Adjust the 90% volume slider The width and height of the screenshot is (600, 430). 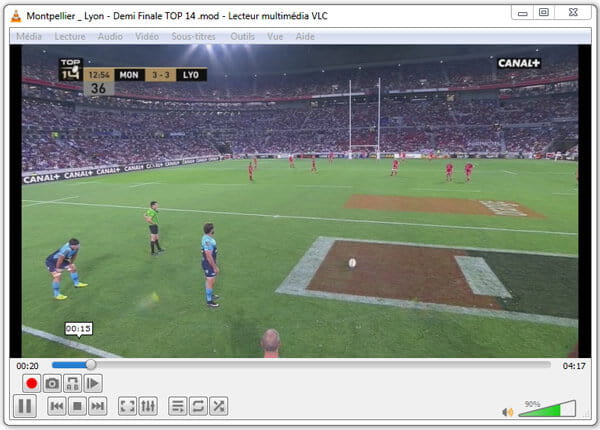coord(547,409)
